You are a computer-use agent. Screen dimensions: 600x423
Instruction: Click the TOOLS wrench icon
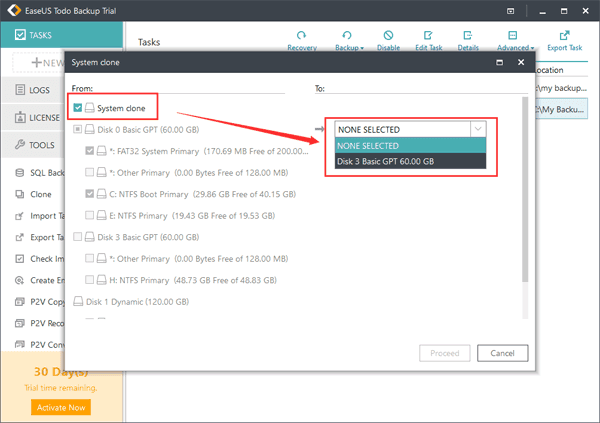coord(20,145)
